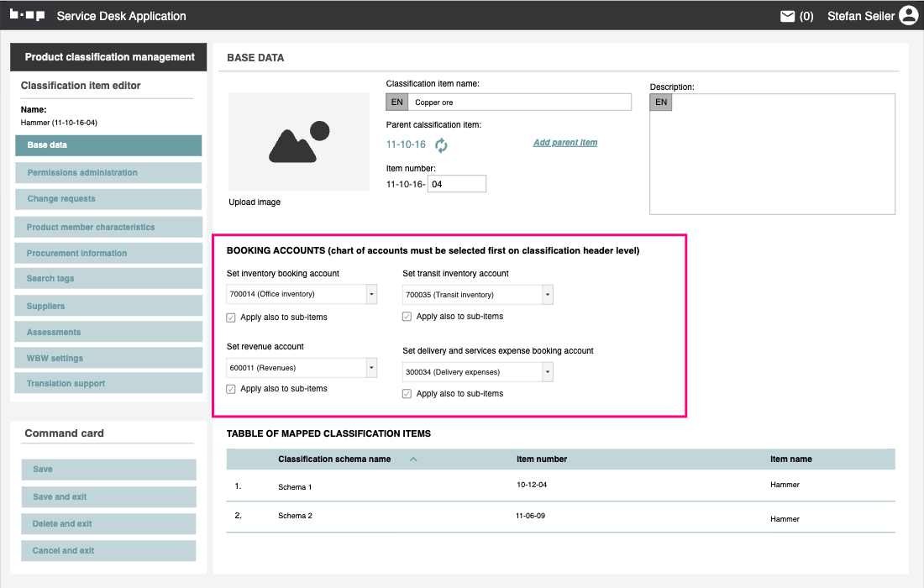Click the EN language tag in Description
The width and height of the screenshot is (924, 588).
click(661, 102)
